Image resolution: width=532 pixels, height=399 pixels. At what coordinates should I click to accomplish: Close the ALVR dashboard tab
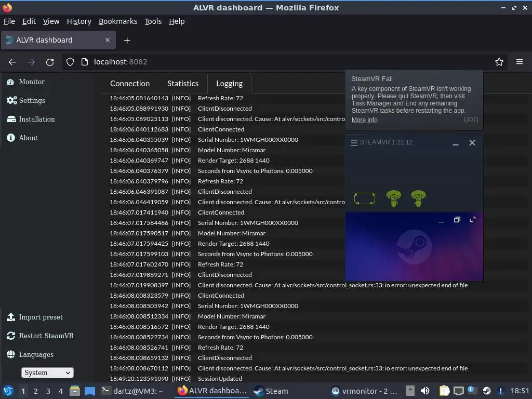tap(107, 40)
